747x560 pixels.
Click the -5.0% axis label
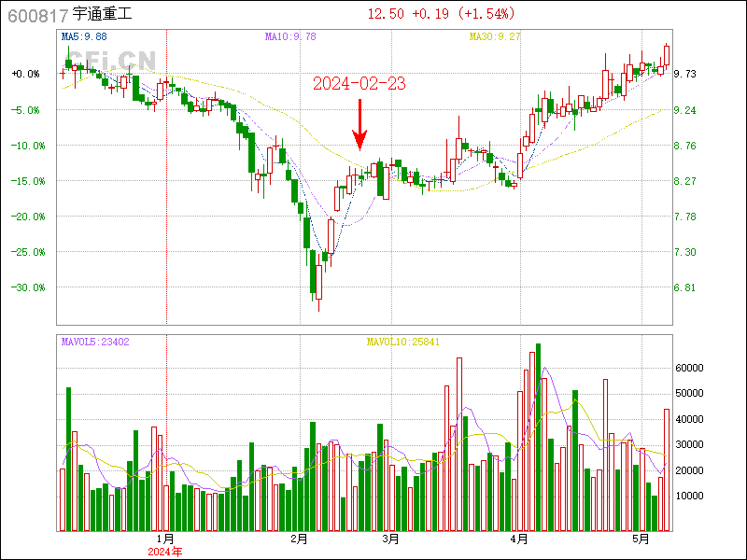(26, 110)
